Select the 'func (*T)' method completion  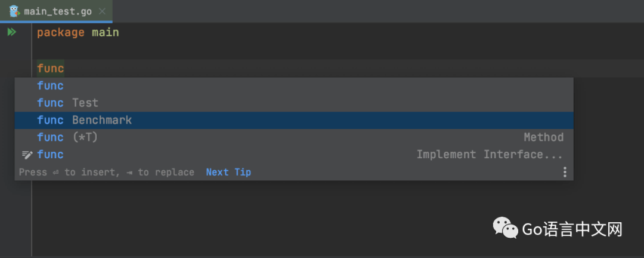[67, 137]
